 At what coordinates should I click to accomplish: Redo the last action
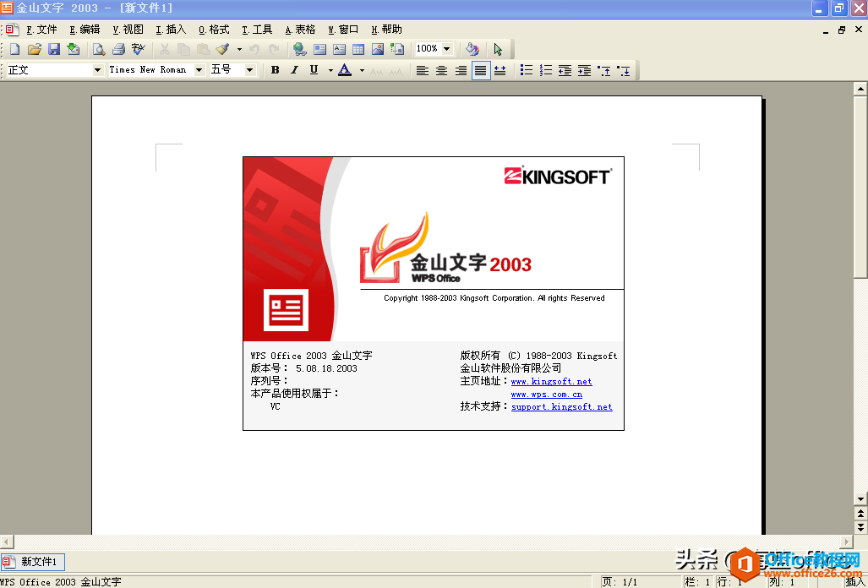click(x=274, y=49)
